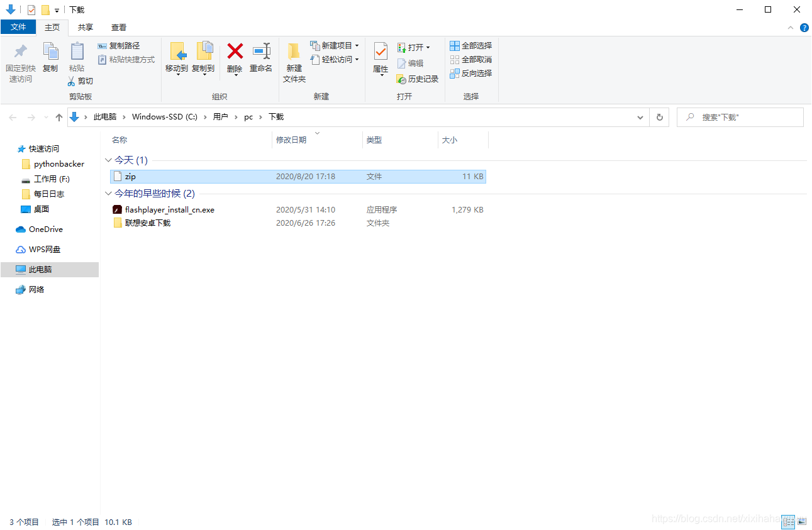The height and width of the screenshot is (530, 812).
Task: Click 此电脑 in the address breadcrumb
Action: [x=105, y=117]
